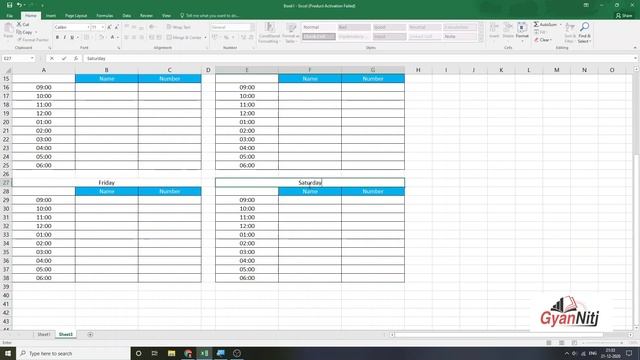Save the workbook from quick access toolbar
Viewport: 640px width, 360px height.
click(x=9, y=5)
